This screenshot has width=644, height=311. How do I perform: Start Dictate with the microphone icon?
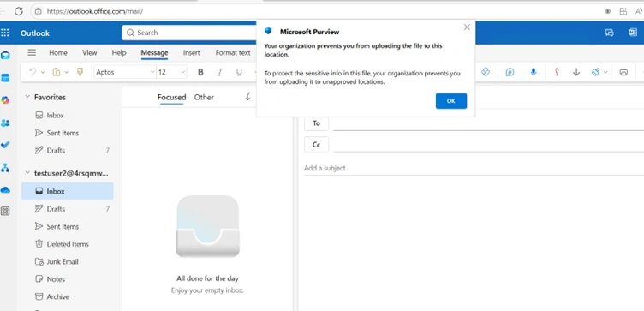tap(534, 72)
